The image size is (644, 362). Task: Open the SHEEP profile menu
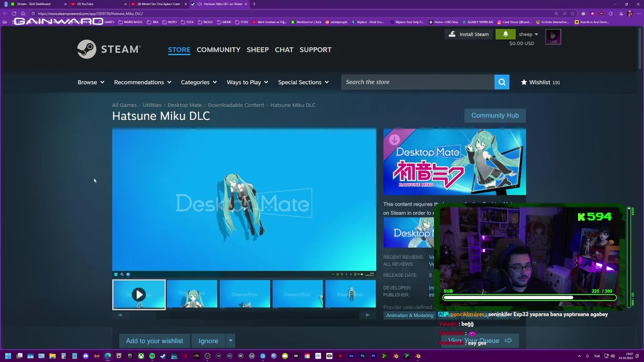pyautogui.click(x=258, y=50)
